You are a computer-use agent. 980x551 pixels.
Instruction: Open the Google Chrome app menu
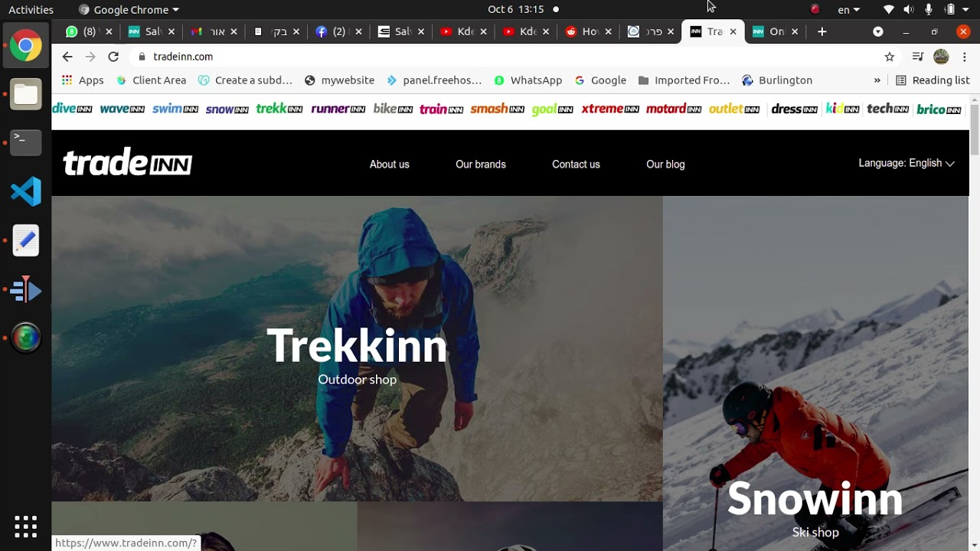click(129, 10)
